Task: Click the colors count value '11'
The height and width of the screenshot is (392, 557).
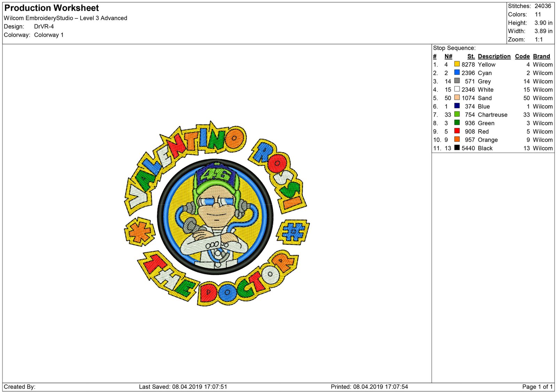Action: [x=538, y=14]
